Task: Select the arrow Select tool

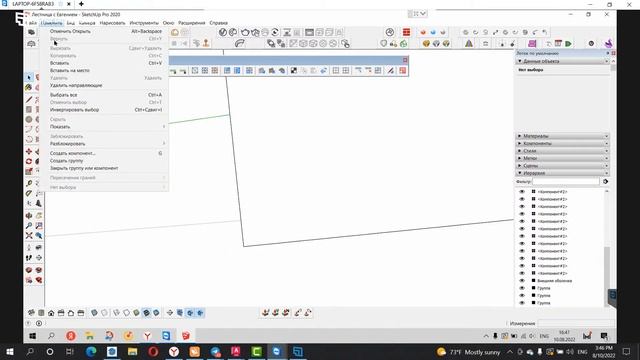Action: 29,77
